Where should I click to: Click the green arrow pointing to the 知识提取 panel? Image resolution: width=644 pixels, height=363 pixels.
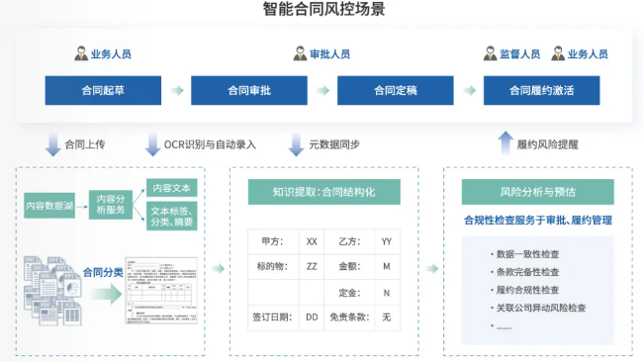pos(218,269)
